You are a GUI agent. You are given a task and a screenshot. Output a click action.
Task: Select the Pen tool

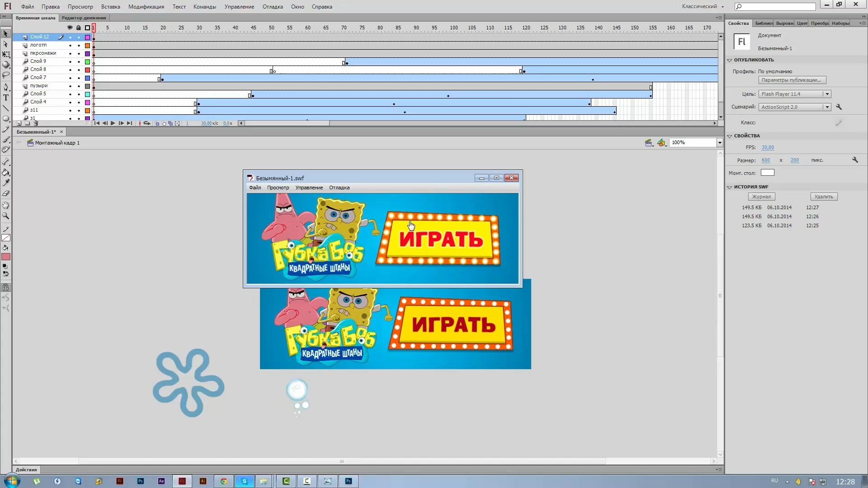tap(5, 87)
